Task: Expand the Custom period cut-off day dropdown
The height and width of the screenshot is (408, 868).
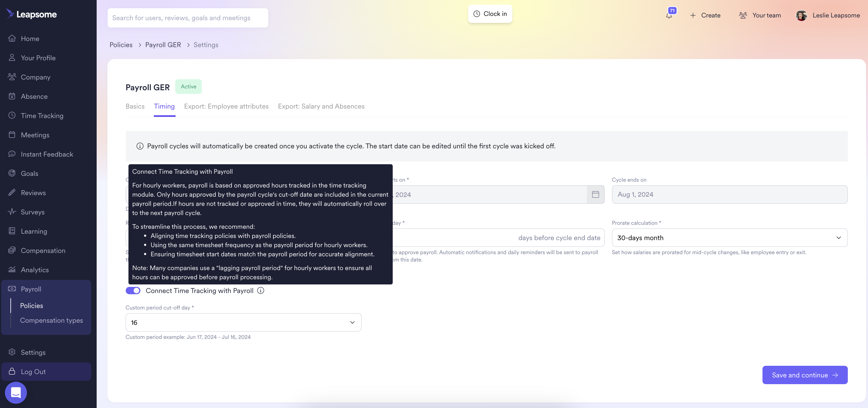Action: pos(243,322)
